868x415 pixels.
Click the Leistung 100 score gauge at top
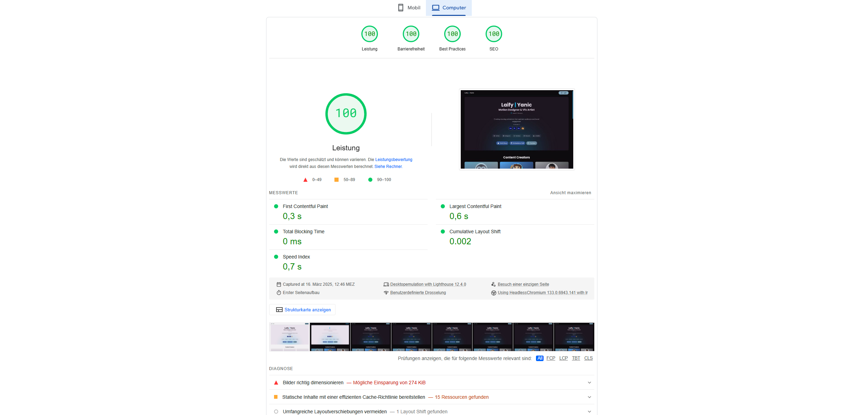pos(370,34)
